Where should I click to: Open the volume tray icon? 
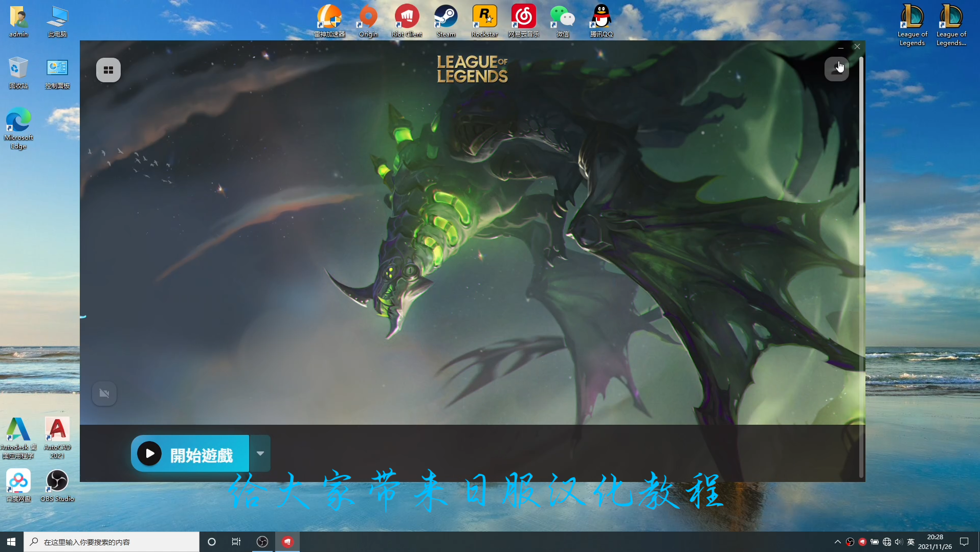tap(899, 542)
